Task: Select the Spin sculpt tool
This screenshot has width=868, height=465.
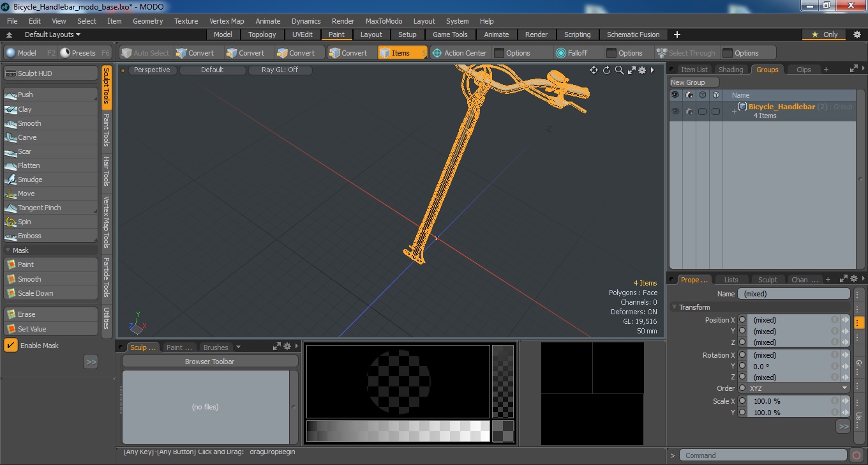Action: click(x=50, y=222)
